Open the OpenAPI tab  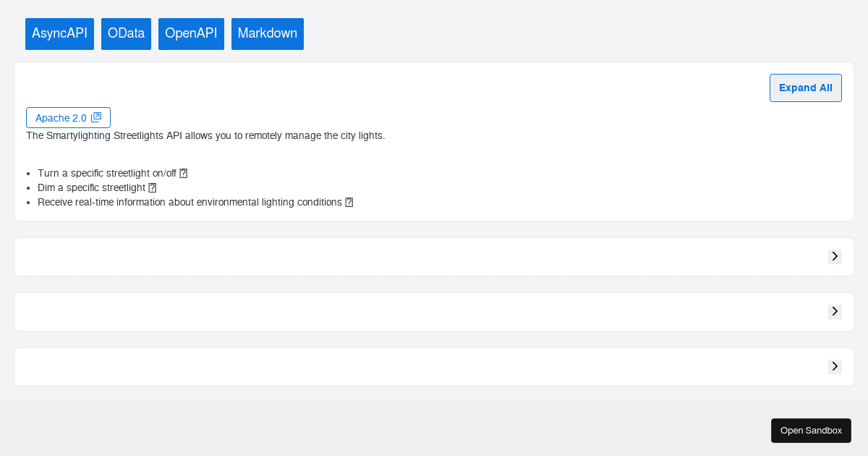pyautogui.click(x=191, y=34)
